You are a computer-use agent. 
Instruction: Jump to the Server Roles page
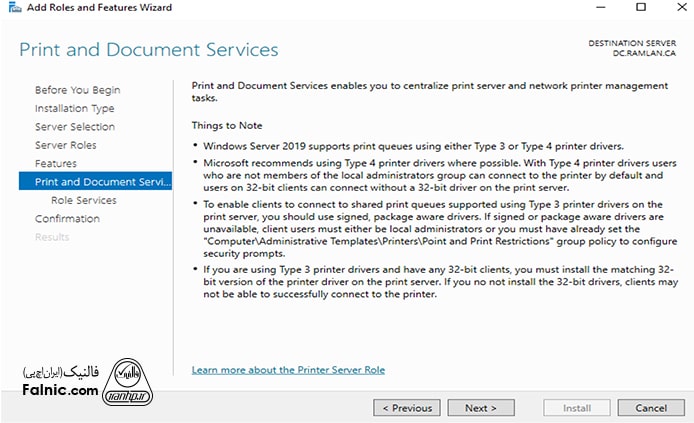[65, 145]
